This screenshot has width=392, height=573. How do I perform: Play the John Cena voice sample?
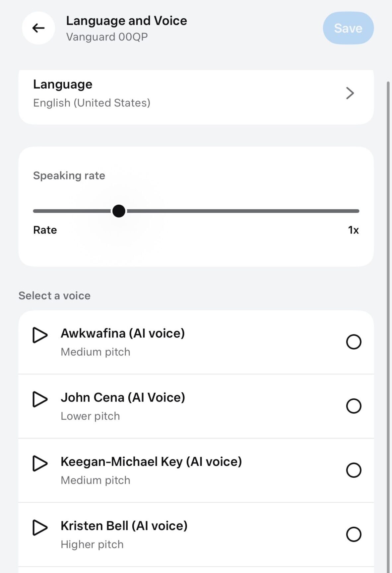[x=40, y=399]
